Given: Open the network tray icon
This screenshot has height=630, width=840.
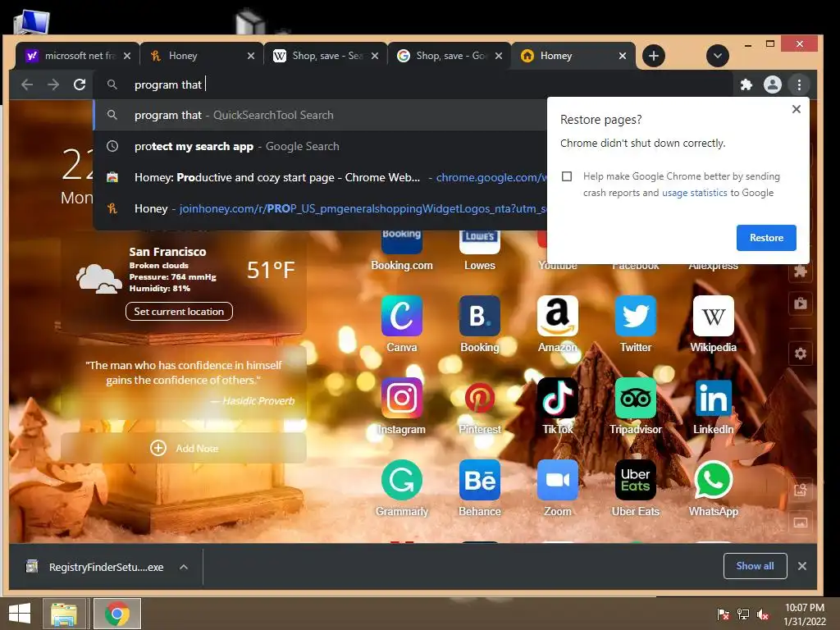Looking at the screenshot, I should click(x=743, y=614).
